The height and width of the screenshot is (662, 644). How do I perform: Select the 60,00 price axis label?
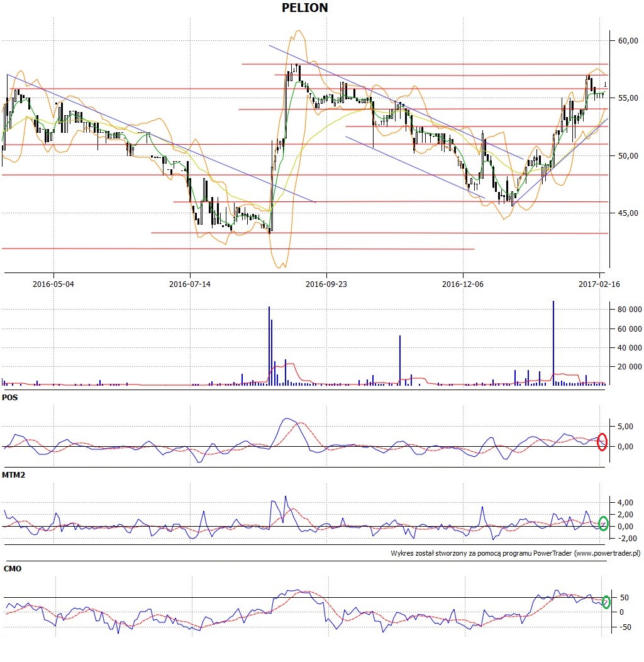point(628,40)
